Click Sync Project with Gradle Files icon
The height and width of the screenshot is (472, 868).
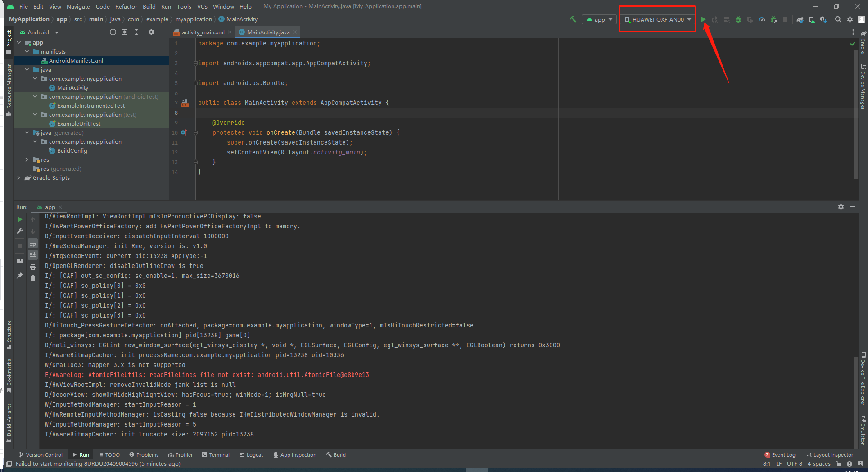click(x=800, y=19)
